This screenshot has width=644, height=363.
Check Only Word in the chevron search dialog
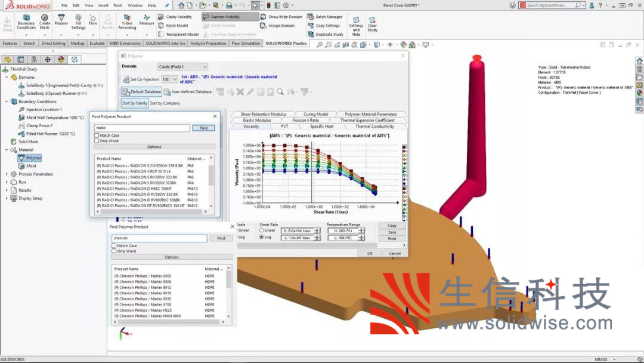pyautogui.click(x=114, y=251)
